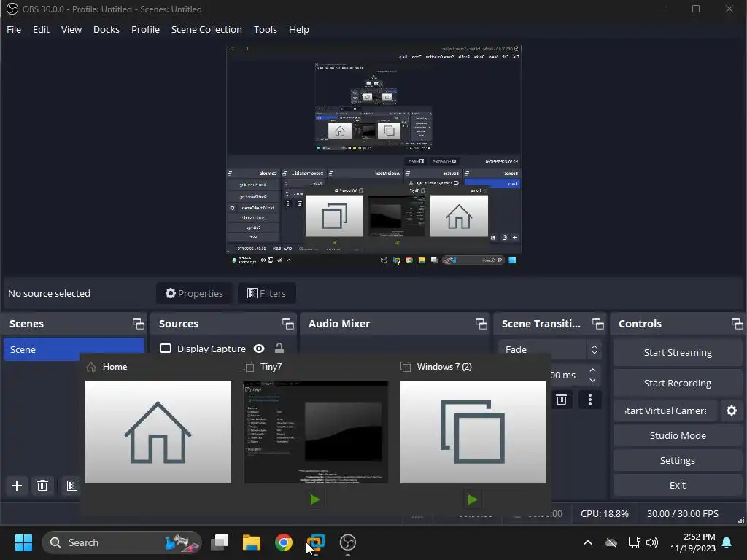Toggle Display Capture visibility eye
The image size is (747, 560).
[x=259, y=349]
